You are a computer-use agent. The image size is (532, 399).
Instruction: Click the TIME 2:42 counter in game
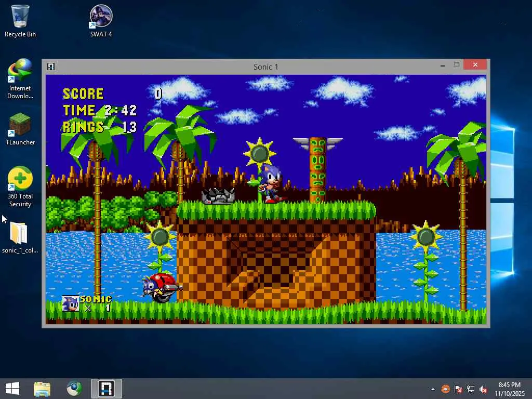pyautogui.click(x=99, y=110)
